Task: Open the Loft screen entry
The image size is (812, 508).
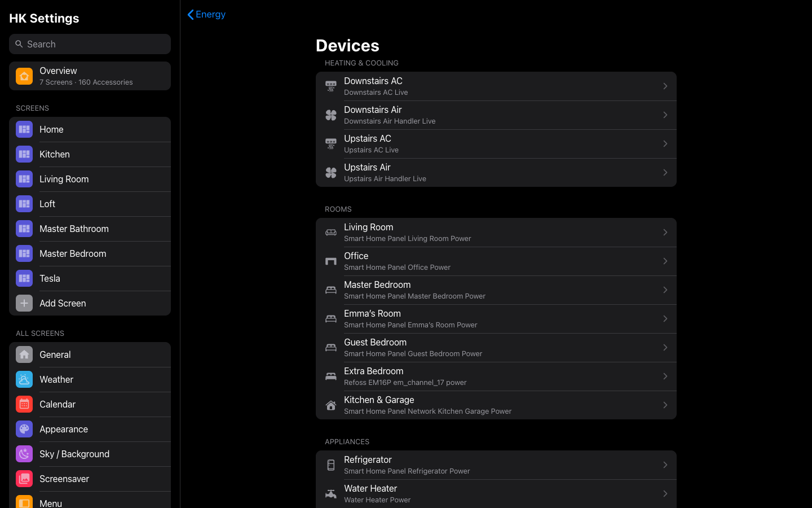Action: tap(90, 204)
